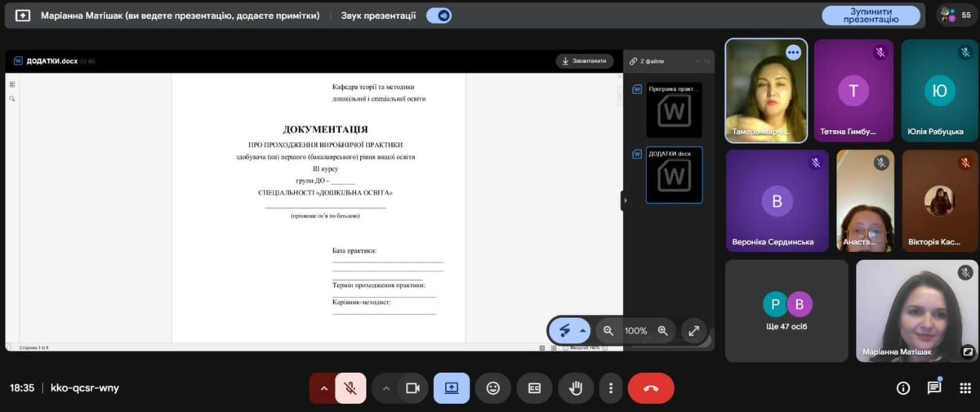Toggle closed captions in the bottom bar
The image size is (980, 412).
pos(534,388)
